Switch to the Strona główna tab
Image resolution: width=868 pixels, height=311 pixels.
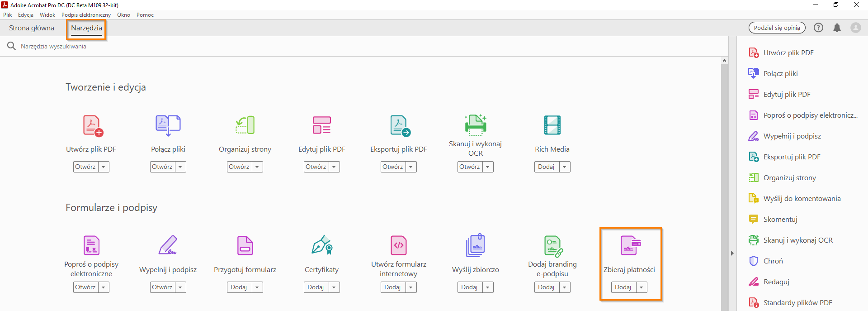(32, 28)
